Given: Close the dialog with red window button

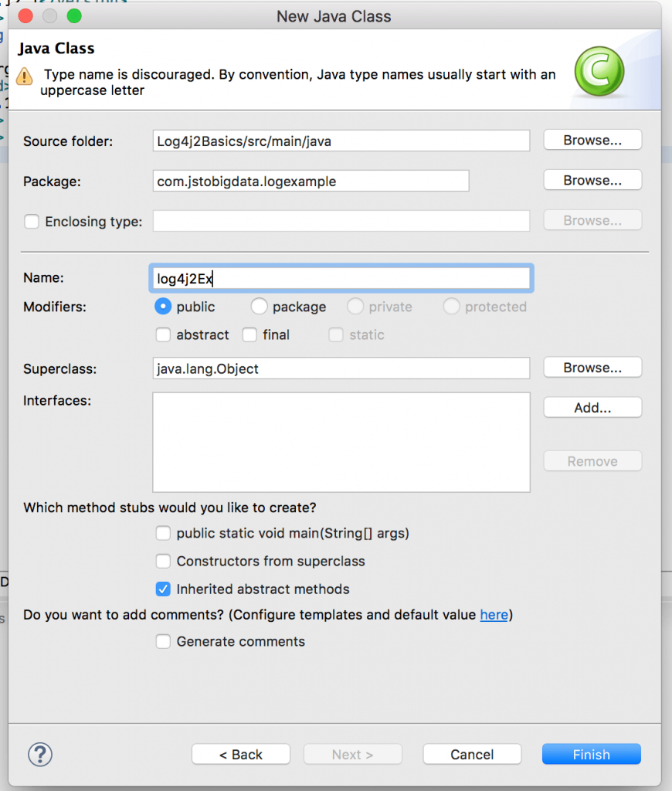Looking at the screenshot, I should click(25, 16).
